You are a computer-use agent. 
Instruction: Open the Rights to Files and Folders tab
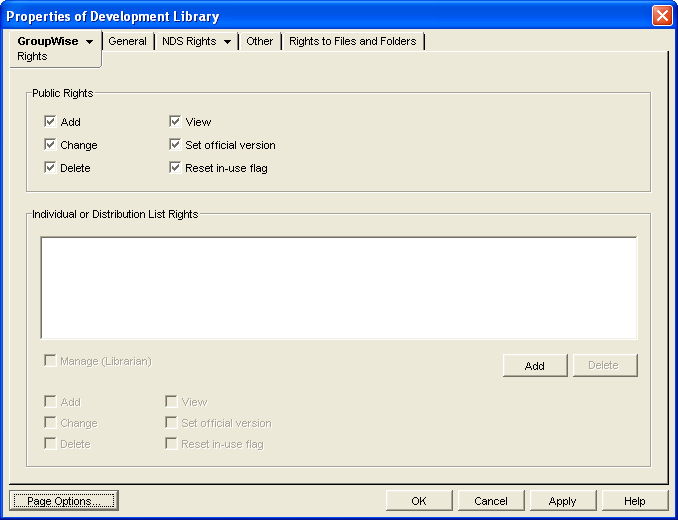pyautogui.click(x=352, y=41)
